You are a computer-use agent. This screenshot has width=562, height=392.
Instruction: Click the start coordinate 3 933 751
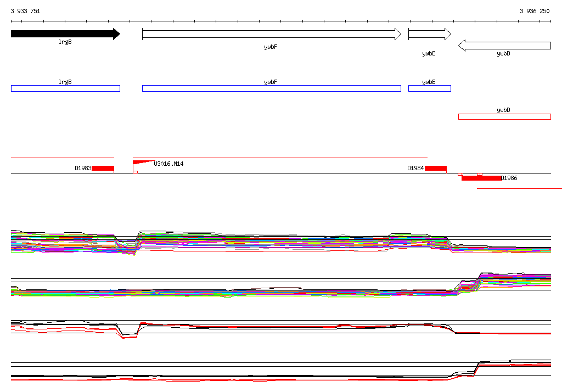pos(25,11)
